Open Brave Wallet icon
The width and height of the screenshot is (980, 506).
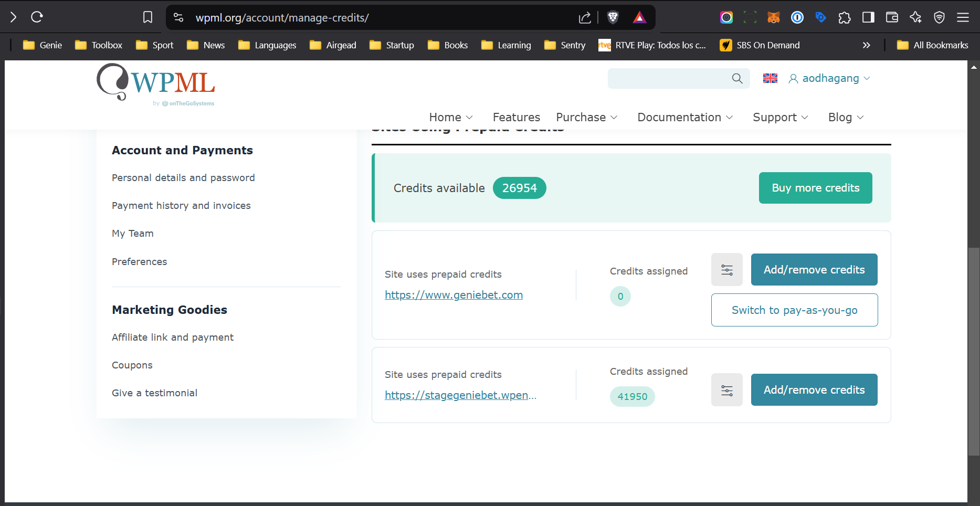(x=892, y=17)
